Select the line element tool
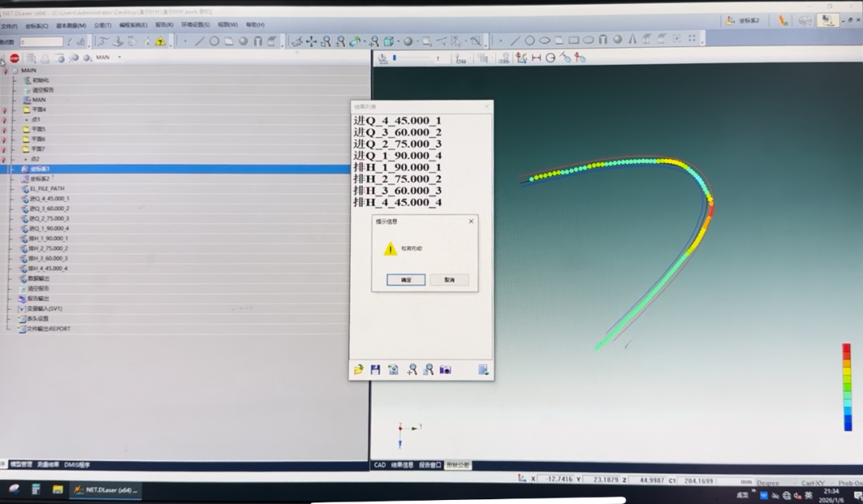863x504 pixels. pyautogui.click(x=199, y=42)
